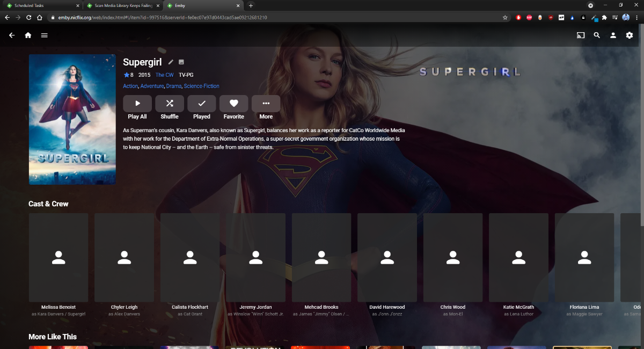This screenshot has height=349, width=644.
Task: Open The CW network link
Action: [164, 75]
